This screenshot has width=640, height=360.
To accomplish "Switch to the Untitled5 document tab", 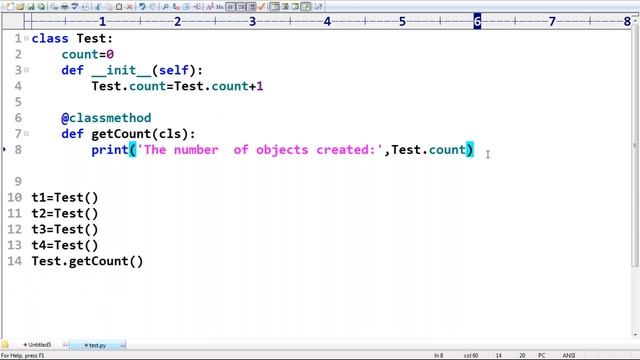I will pos(38,345).
